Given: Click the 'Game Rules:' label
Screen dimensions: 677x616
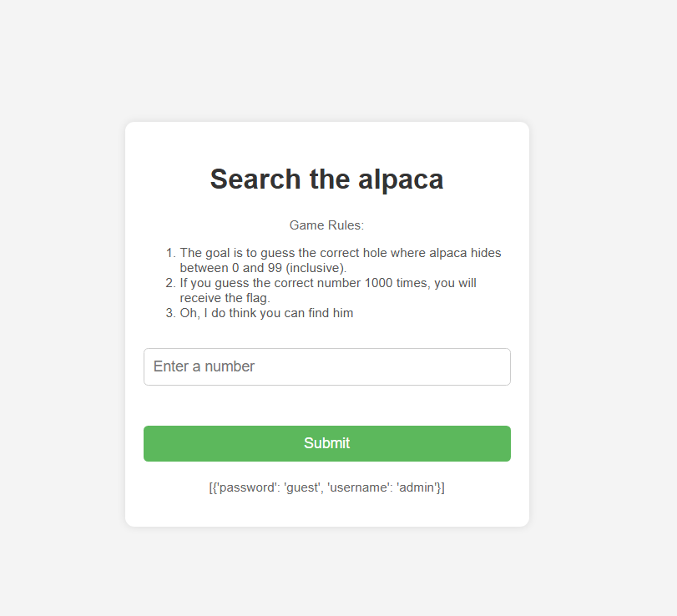Looking at the screenshot, I should pos(327,225).
